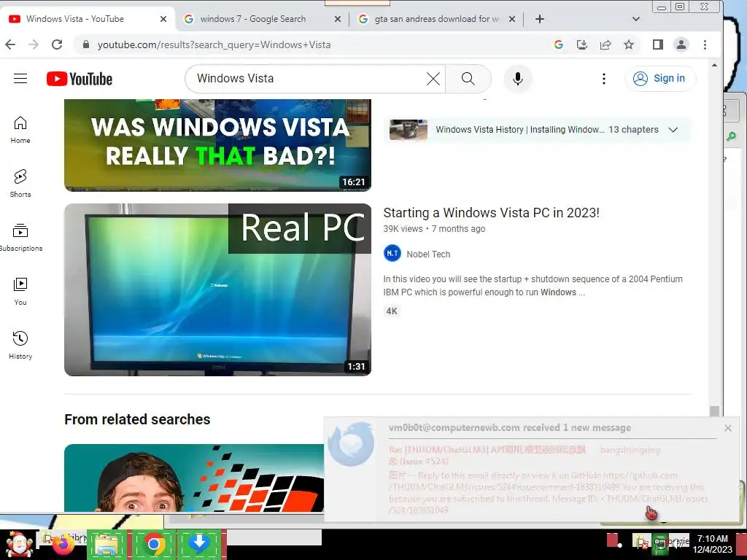The image size is (747, 560).
Task: Click the From related searches heading
Action: [137, 419]
